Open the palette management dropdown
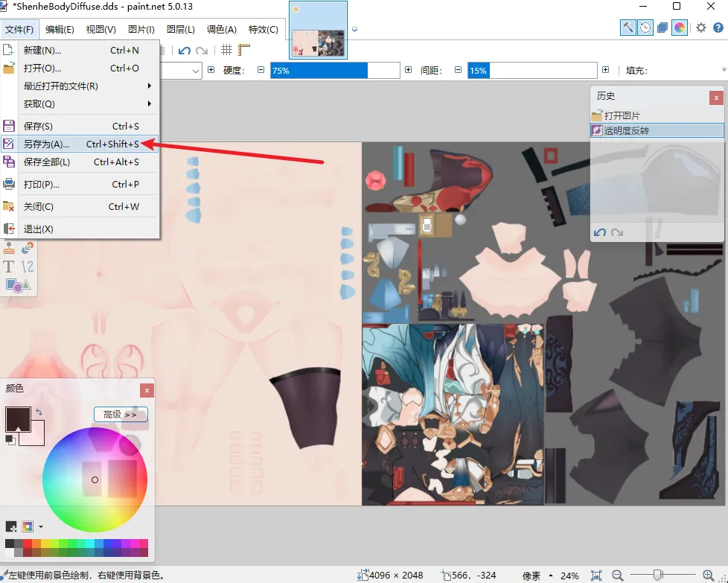Screen dimensions: 728x583 coord(41,527)
